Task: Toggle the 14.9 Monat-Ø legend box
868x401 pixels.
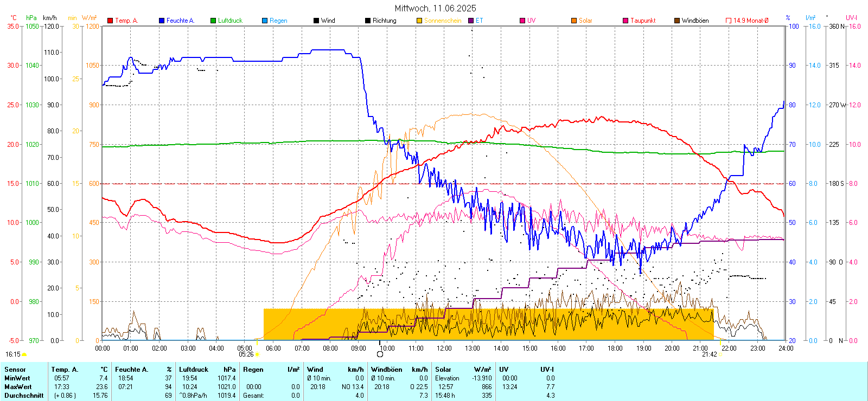Action: point(729,21)
